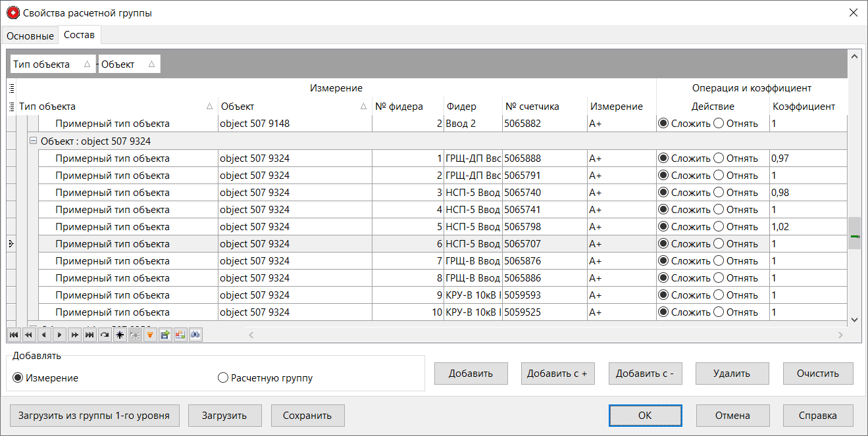
Task: Use the binoculars search icon
Action: point(196,335)
